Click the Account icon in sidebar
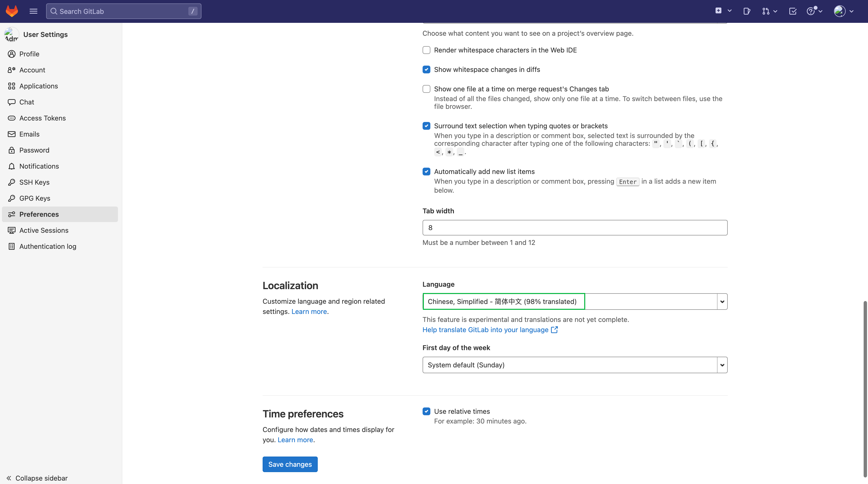Viewport: 868px width, 484px height. pyautogui.click(x=11, y=70)
